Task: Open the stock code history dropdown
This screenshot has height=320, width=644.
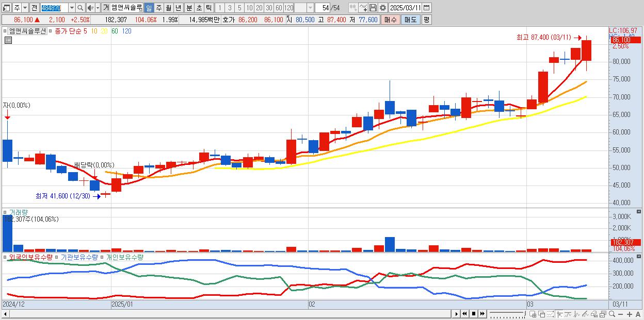Action: [72, 8]
